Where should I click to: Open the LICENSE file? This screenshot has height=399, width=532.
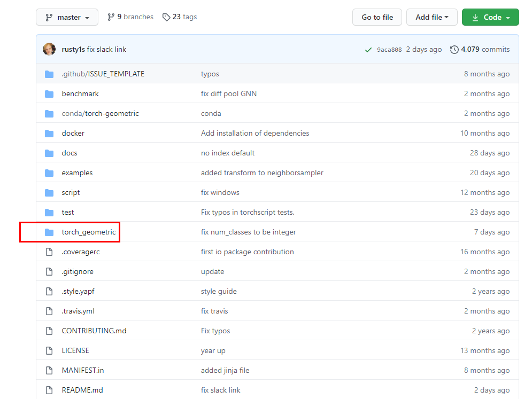click(x=75, y=350)
